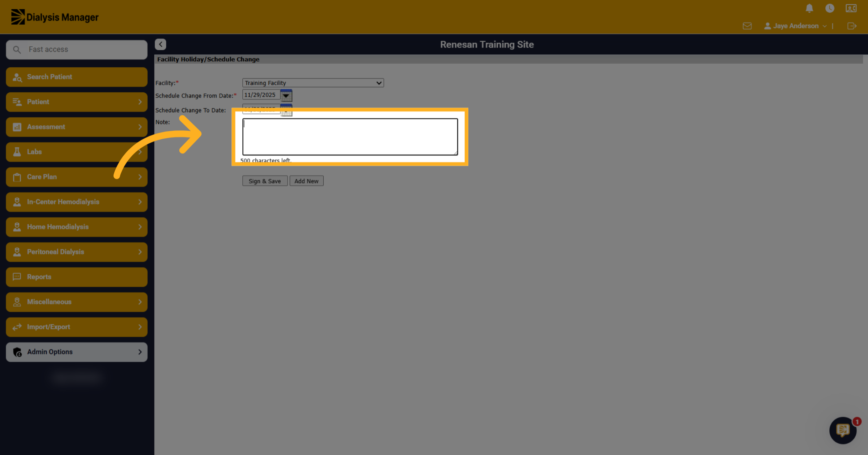The height and width of the screenshot is (455, 868).
Task: Open the Import/Export menu
Action: coord(77,326)
